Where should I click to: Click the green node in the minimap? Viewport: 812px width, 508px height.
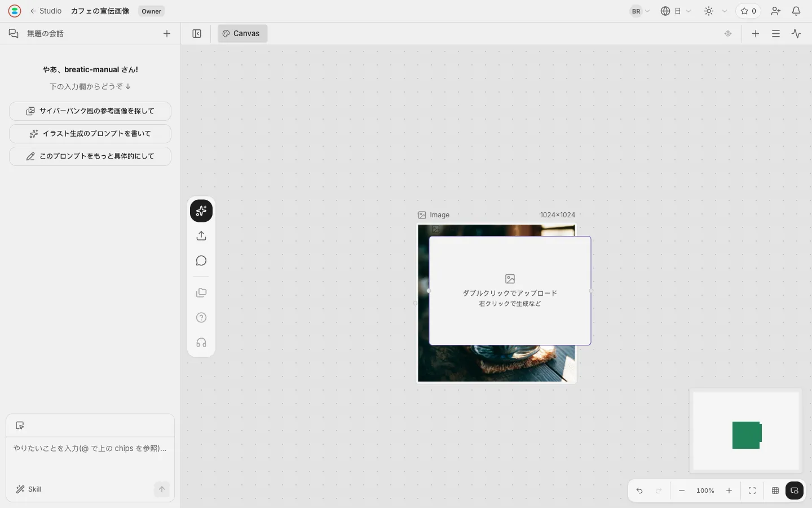click(x=747, y=435)
